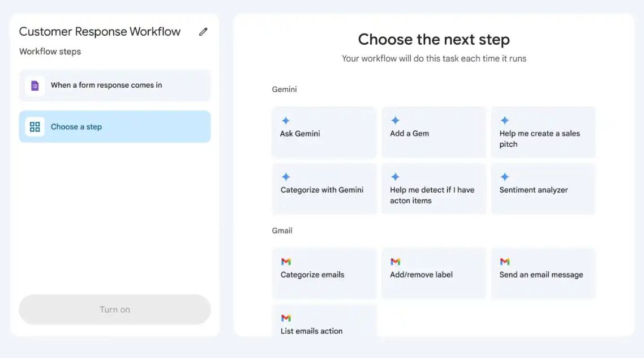Click the Google Forms icon in first step
This screenshot has width=644, height=358.
tap(35, 86)
